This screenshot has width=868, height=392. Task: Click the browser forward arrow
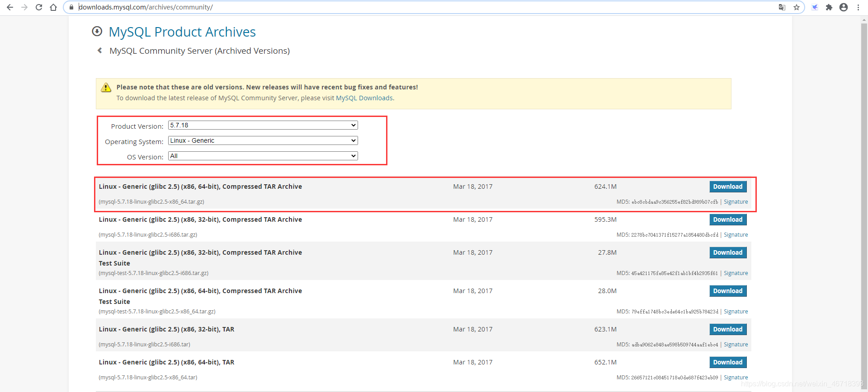coord(24,7)
